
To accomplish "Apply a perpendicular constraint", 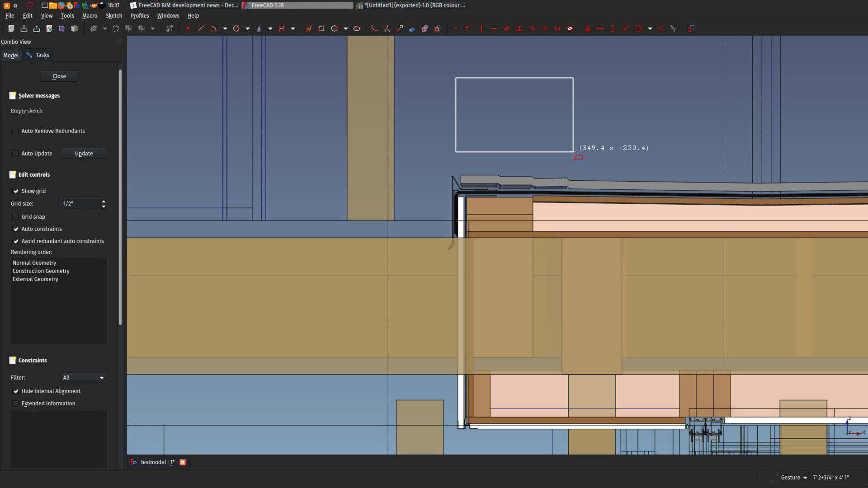I will [519, 28].
